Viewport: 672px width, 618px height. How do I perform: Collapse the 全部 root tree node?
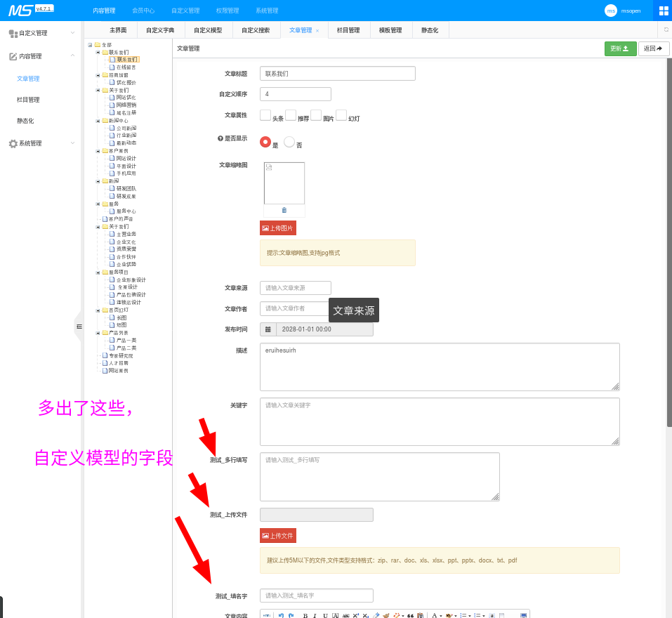[90, 44]
